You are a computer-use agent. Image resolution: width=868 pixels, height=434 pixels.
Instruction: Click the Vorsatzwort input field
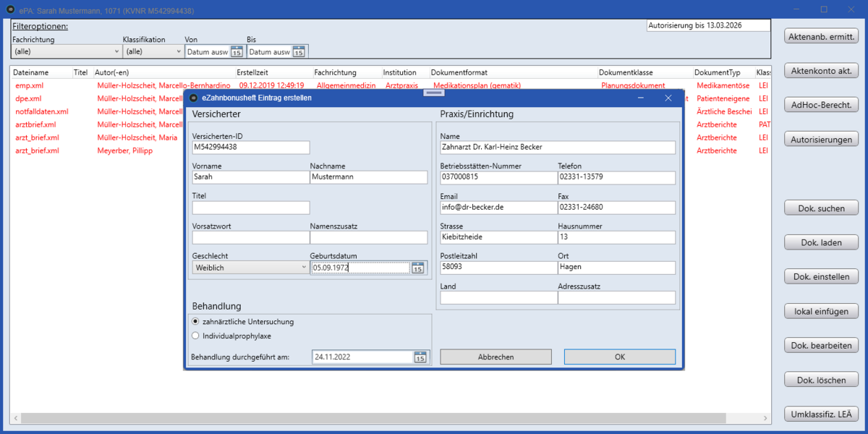point(250,237)
